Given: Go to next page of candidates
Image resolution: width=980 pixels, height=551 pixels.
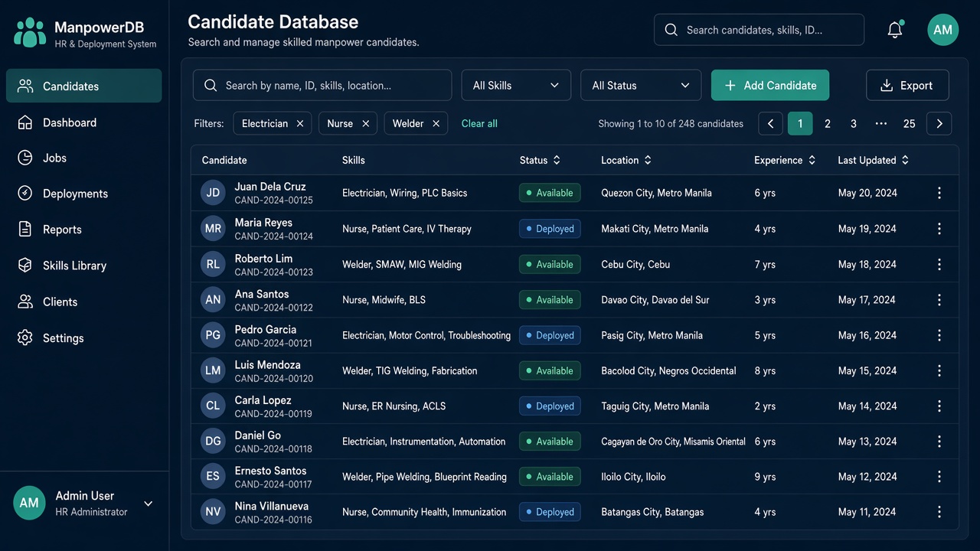Looking at the screenshot, I should [939, 123].
